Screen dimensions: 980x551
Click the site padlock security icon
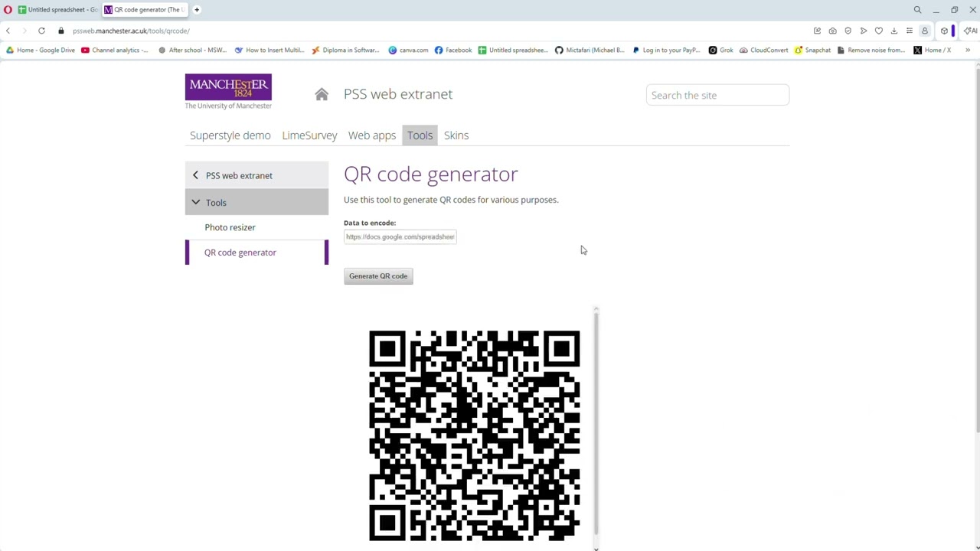61,31
